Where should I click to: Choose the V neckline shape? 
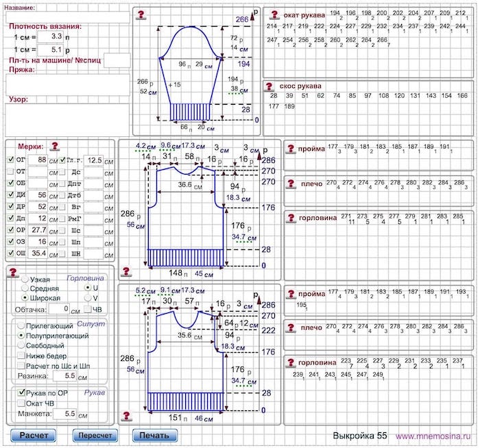(x=88, y=298)
